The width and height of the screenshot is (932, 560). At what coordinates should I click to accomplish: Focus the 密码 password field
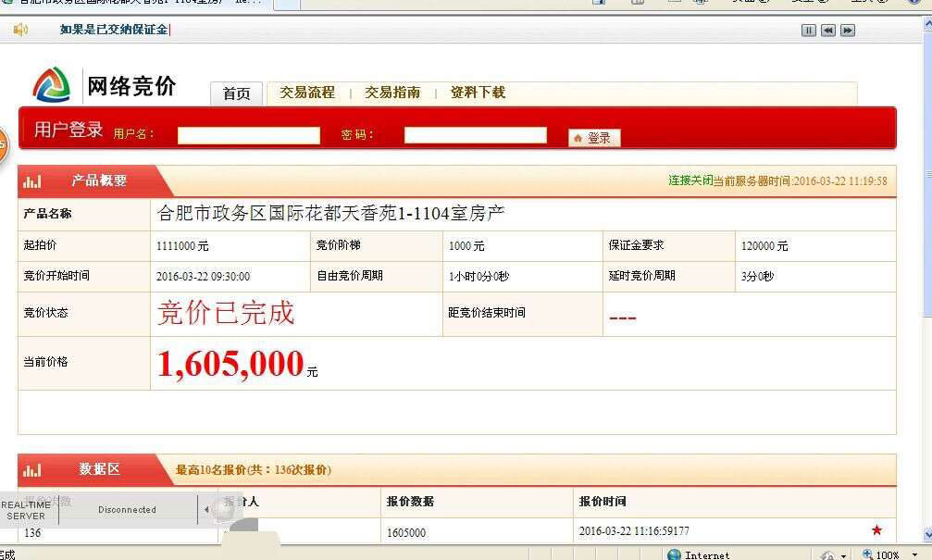pos(475,135)
